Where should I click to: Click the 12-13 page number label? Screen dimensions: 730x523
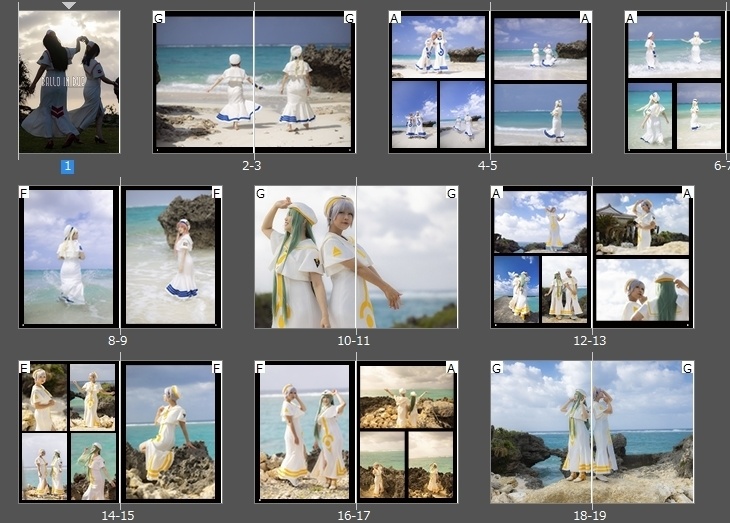[589, 340]
